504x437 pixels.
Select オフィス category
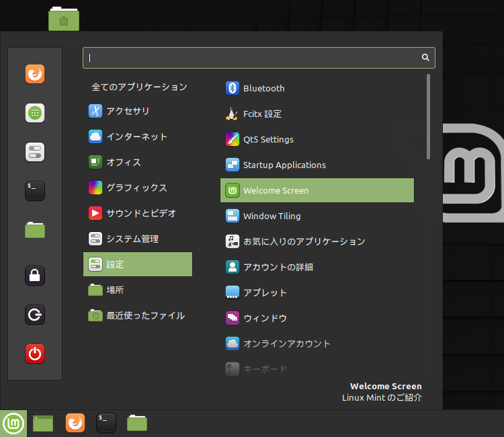(x=138, y=162)
